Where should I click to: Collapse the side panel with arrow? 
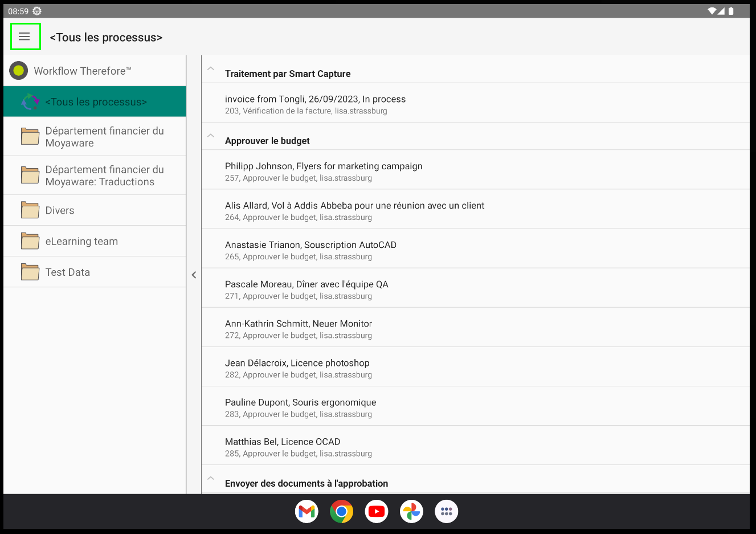(x=194, y=275)
